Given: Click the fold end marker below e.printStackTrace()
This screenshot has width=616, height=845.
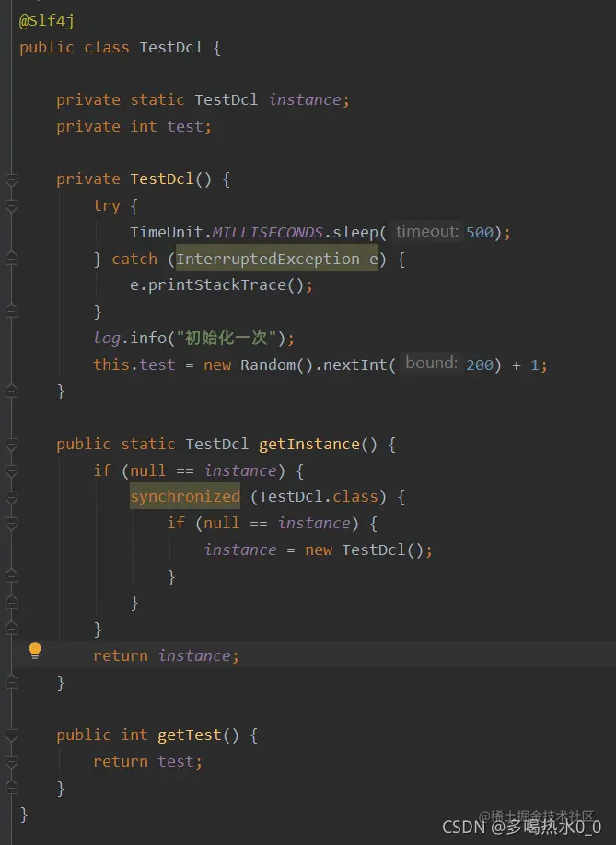Looking at the screenshot, I should (11, 311).
